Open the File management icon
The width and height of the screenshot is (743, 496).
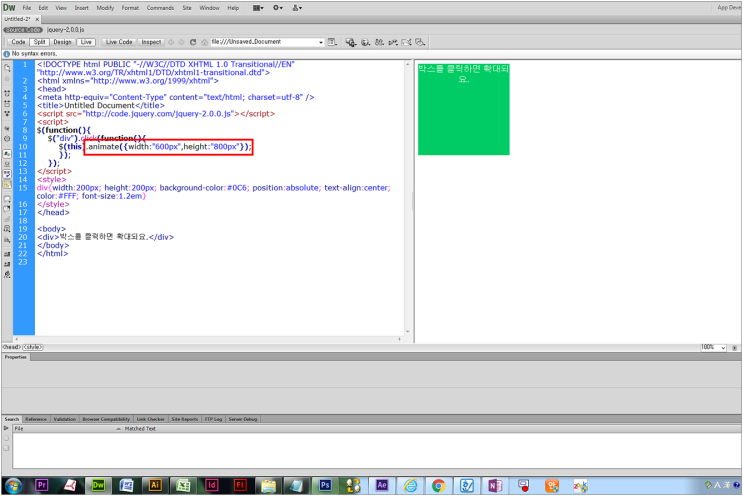[x=379, y=43]
